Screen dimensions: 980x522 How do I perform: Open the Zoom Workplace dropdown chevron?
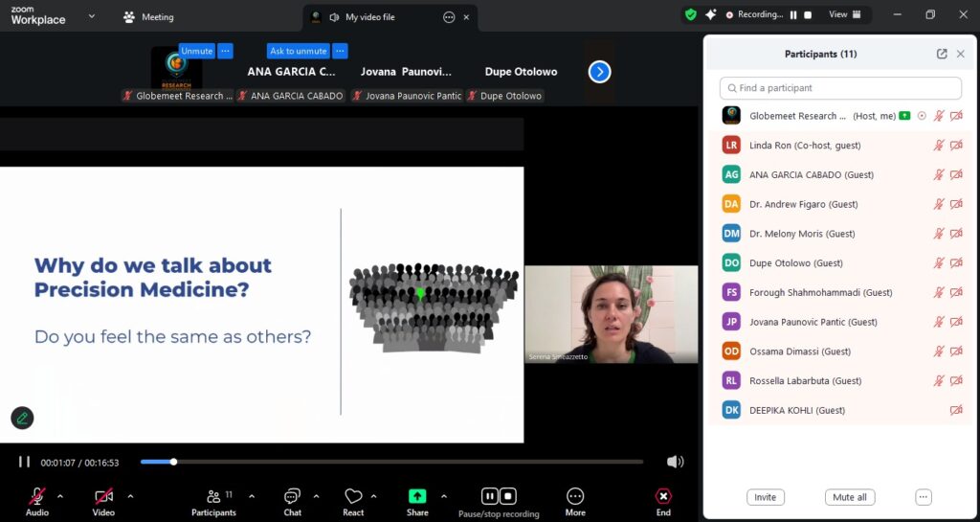(x=92, y=16)
